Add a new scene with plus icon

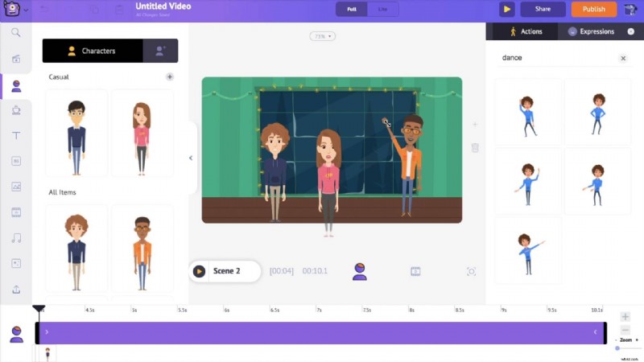475,125
